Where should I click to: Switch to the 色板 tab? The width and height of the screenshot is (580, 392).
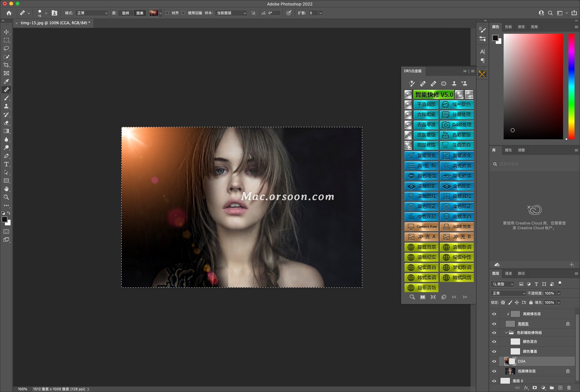[x=508, y=27]
